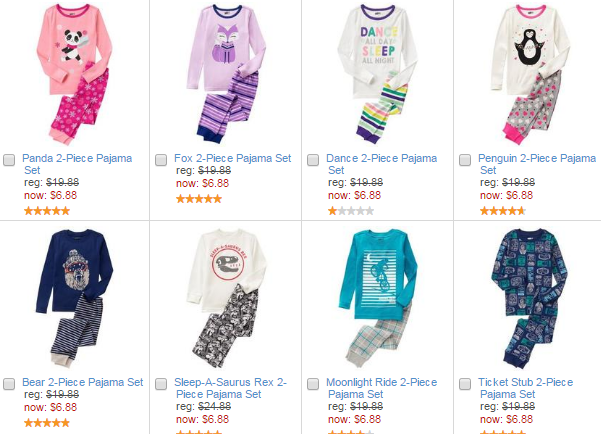Tick the Sleep-A-Saurus Rex Pajama Set checkbox
Image resolution: width=601 pixels, height=434 pixels.
(162, 384)
